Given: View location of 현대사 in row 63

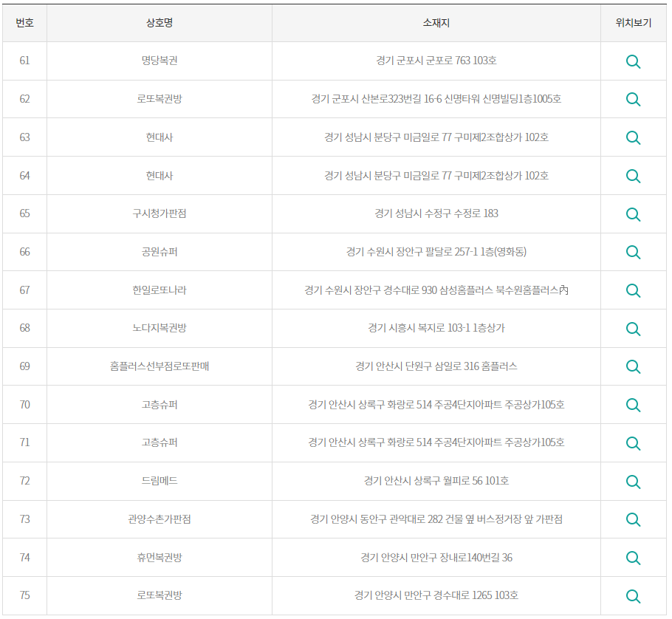Looking at the screenshot, I should (633, 138).
